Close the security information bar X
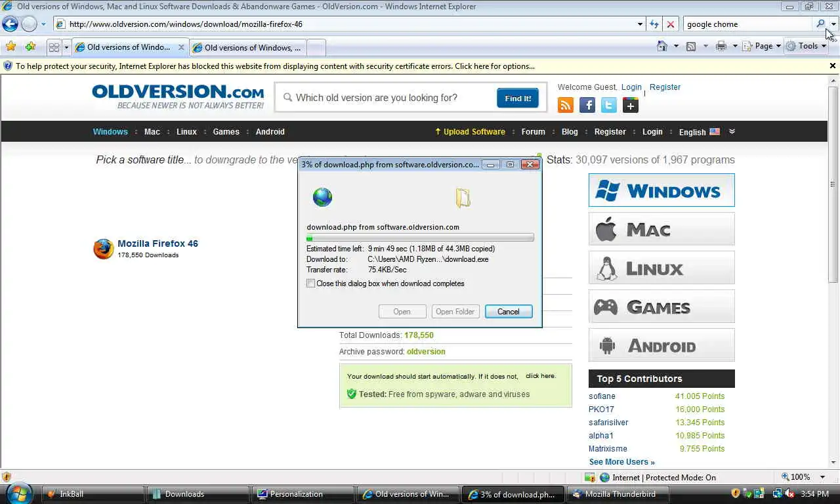The image size is (840, 504). (x=833, y=66)
